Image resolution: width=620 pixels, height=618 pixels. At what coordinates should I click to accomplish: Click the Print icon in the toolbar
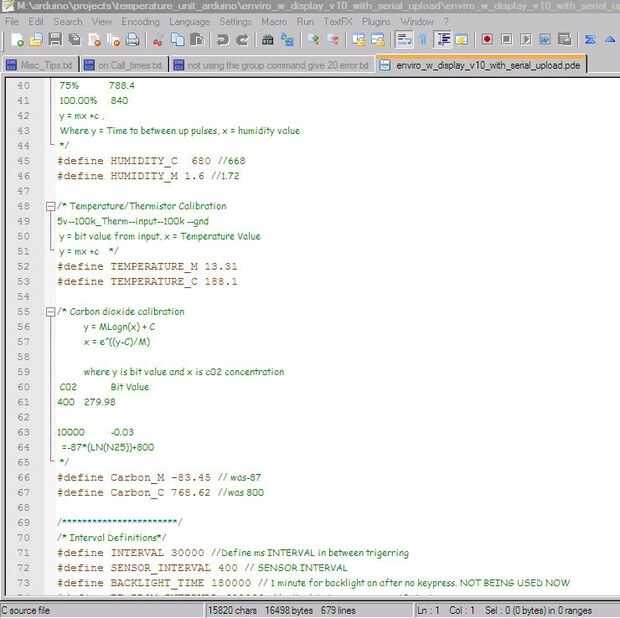pos(132,40)
